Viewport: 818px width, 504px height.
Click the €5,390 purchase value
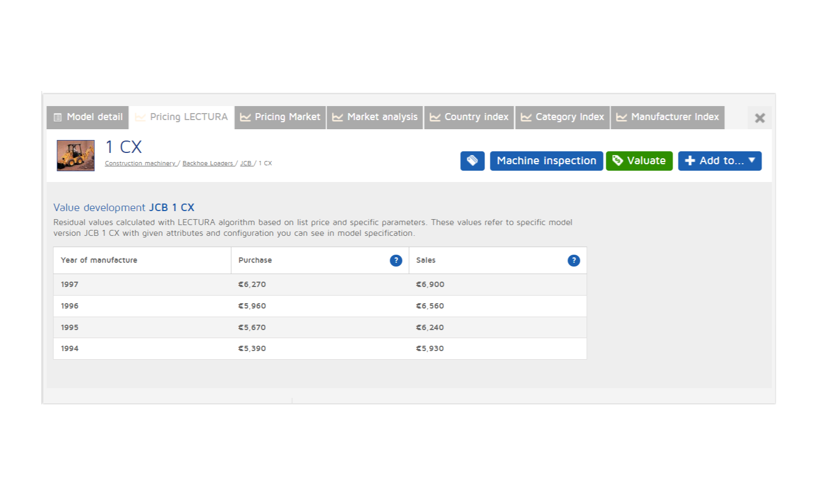[252, 348]
